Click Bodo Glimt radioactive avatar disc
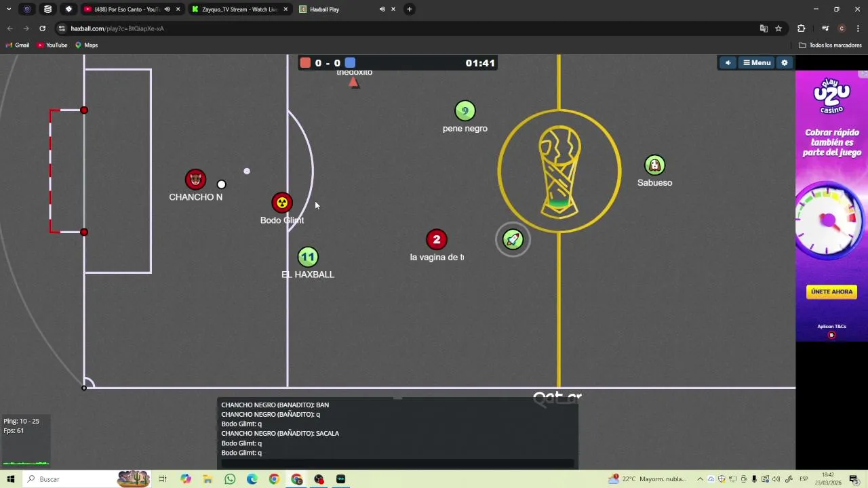The width and height of the screenshot is (868, 488). (x=282, y=203)
